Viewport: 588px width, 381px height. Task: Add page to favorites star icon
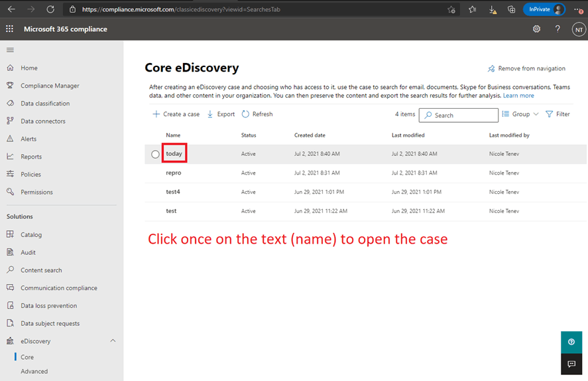tap(451, 10)
